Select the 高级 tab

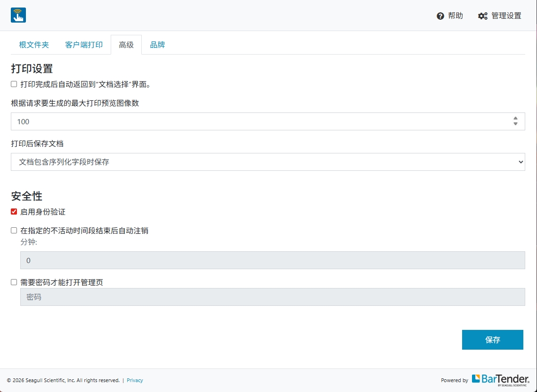click(x=126, y=45)
